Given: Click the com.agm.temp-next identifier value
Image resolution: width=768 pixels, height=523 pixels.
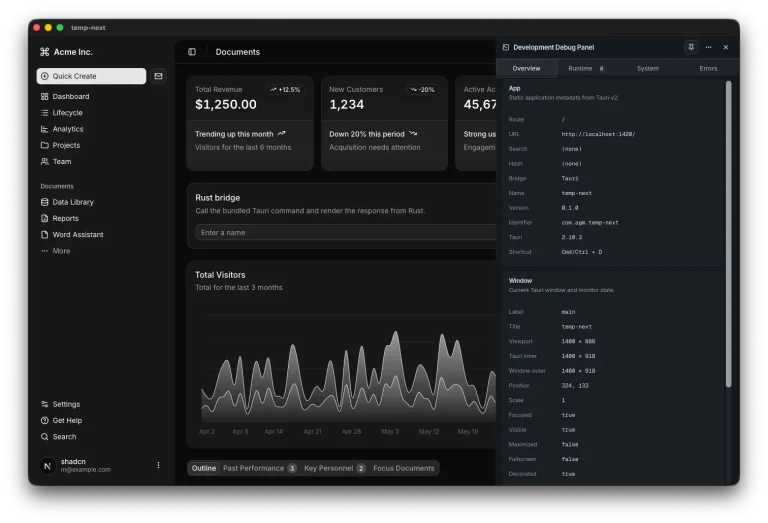Looking at the screenshot, I should click(590, 222).
